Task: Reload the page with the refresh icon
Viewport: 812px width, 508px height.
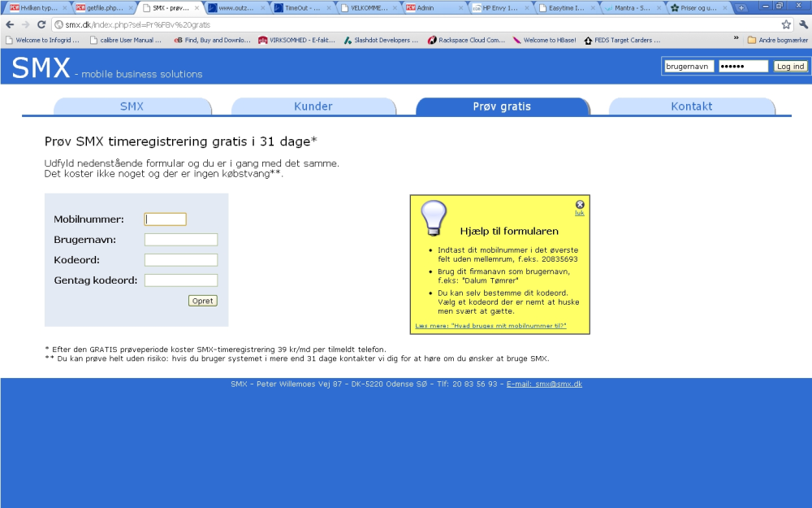Action: click(42, 24)
